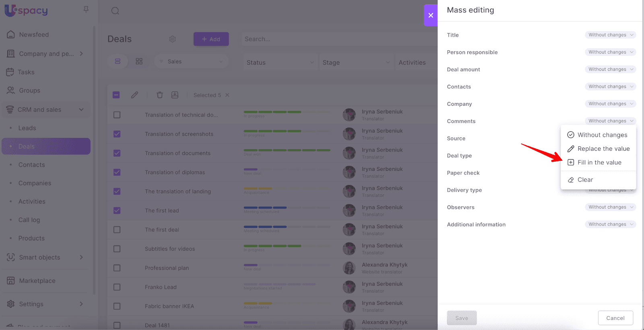Choose 'Replace the value' menu option
The width and height of the screenshot is (644, 330).
click(x=603, y=149)
